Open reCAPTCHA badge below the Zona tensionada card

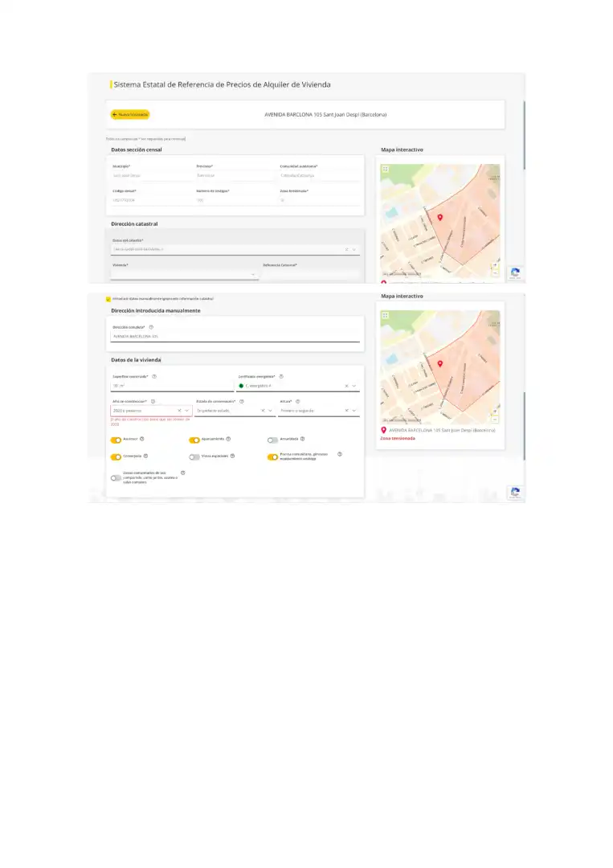516,493
